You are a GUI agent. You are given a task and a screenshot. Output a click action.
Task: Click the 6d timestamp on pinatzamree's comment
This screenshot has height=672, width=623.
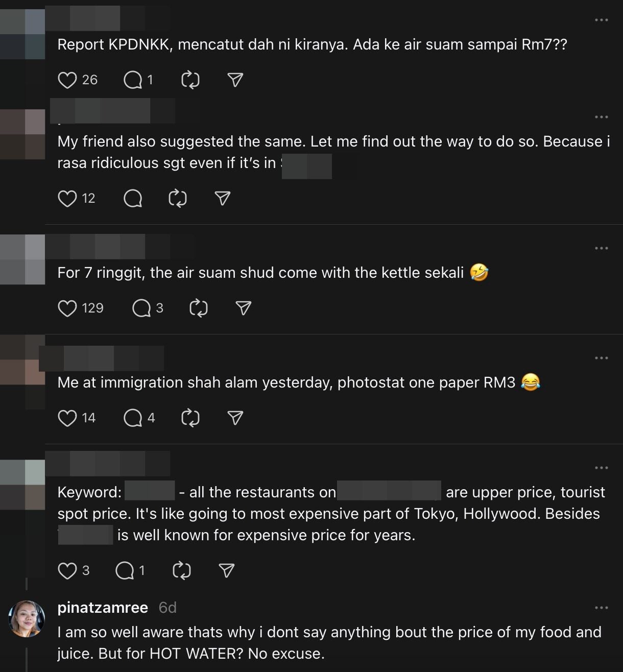[166, 608]
